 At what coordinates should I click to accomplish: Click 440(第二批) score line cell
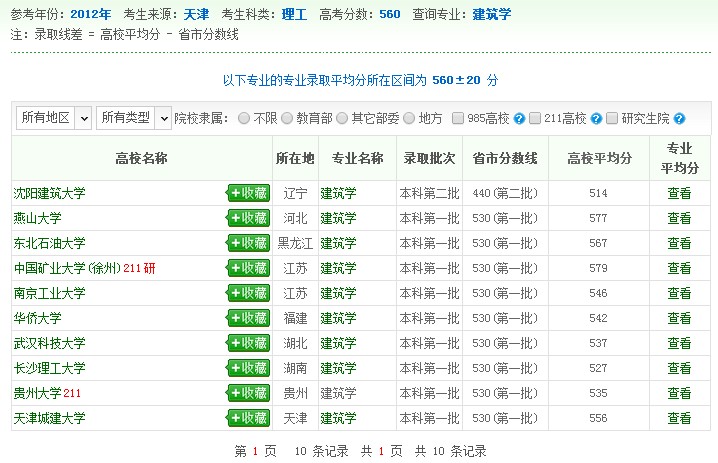click(505, 193)
